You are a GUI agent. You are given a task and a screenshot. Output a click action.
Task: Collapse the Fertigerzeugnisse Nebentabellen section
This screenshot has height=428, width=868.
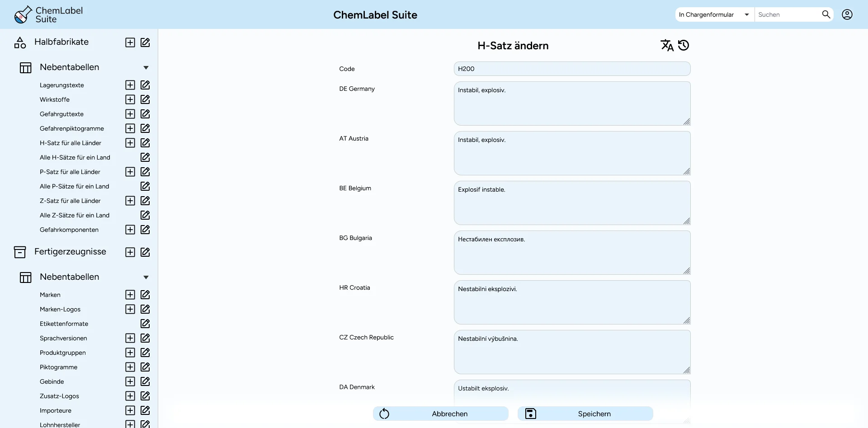(146, 277)
